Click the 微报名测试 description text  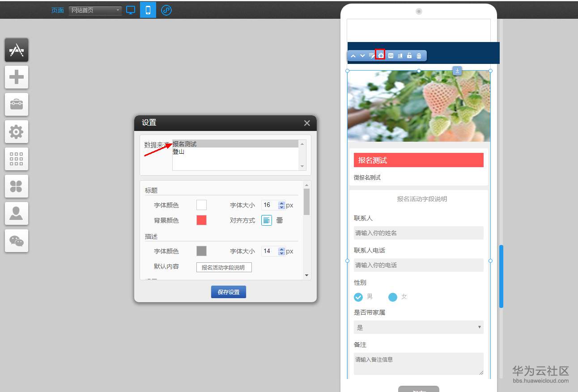coord(367,177)
